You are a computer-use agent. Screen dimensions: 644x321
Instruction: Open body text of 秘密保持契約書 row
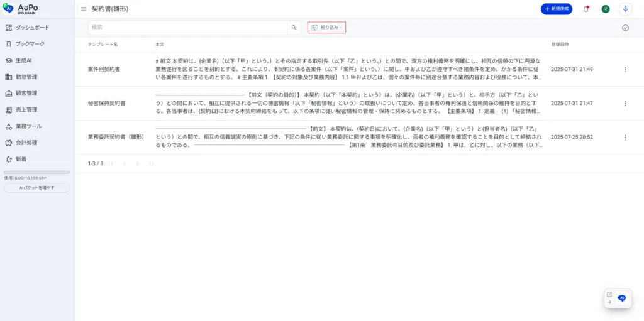pos(349,103)
